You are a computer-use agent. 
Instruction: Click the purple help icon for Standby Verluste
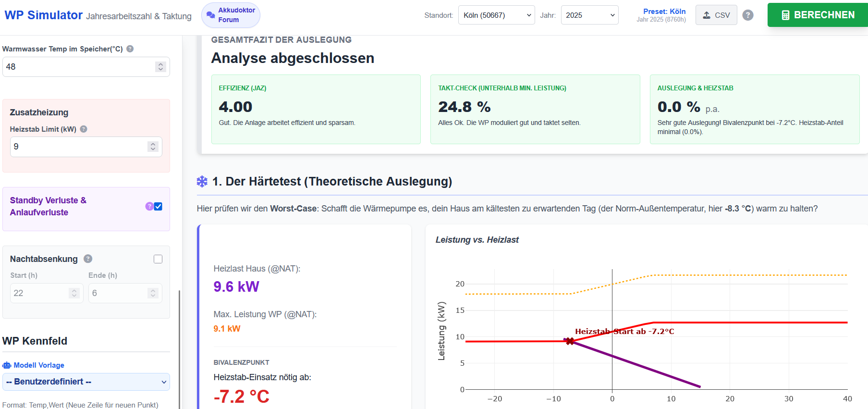(149, 206)
